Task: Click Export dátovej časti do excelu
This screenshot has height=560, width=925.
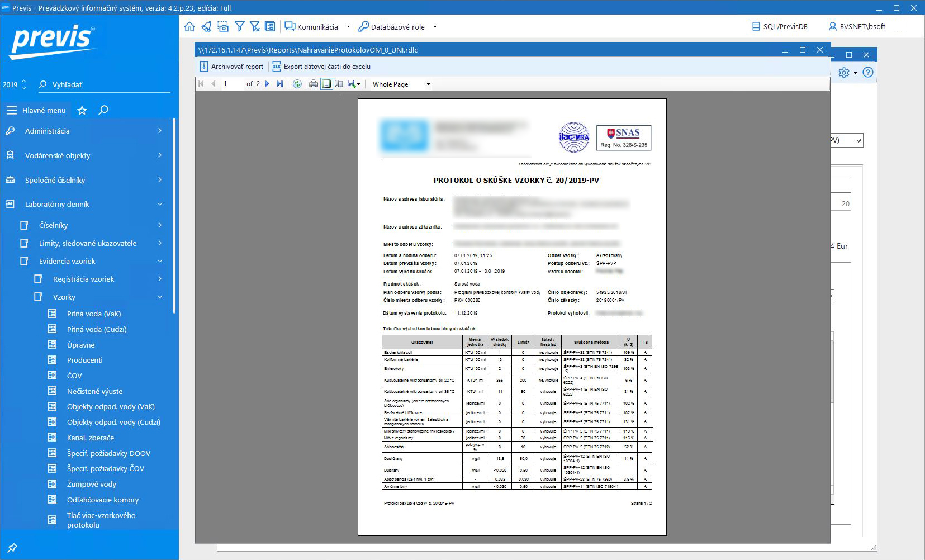Action: click(x=321, y=67)
